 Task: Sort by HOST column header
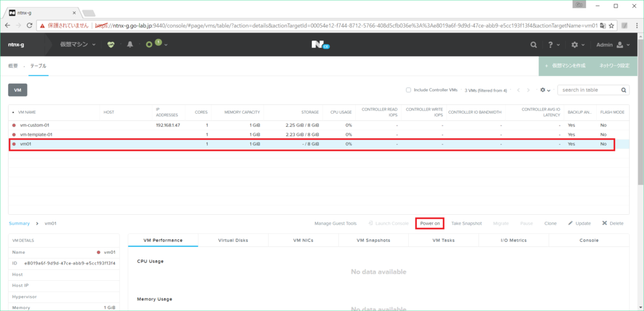109,112
